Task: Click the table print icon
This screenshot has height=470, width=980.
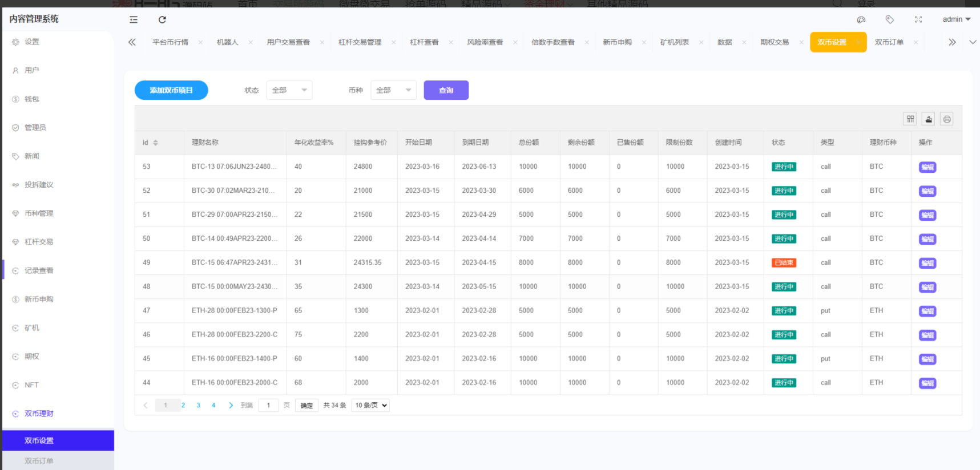Action: (947, 119)
